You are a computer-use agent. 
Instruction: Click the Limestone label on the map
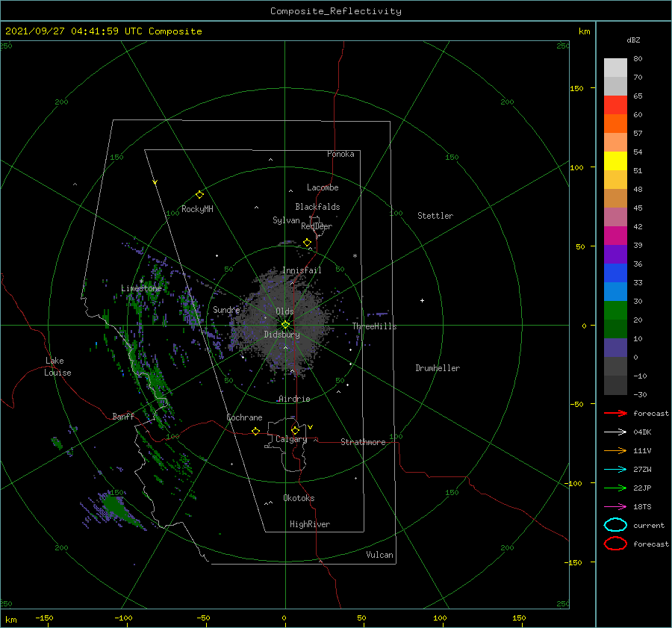[x=141, y=288]
